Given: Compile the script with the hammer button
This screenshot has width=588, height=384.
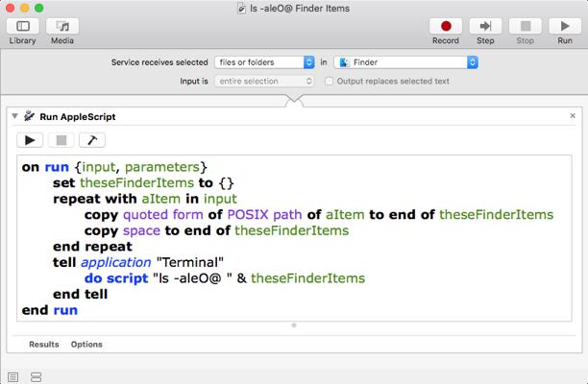Looking at the screenshot, I should (92, 140).
